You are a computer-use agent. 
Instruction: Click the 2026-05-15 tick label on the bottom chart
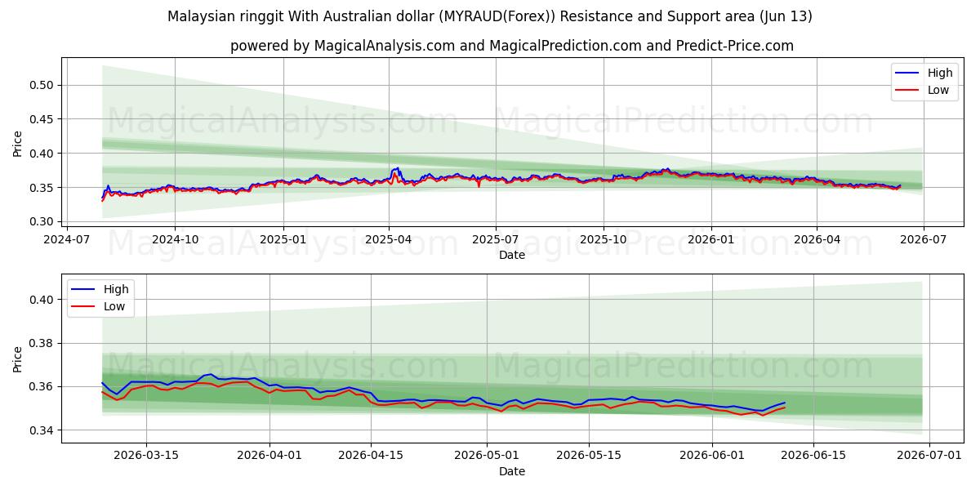pos(589,457)
